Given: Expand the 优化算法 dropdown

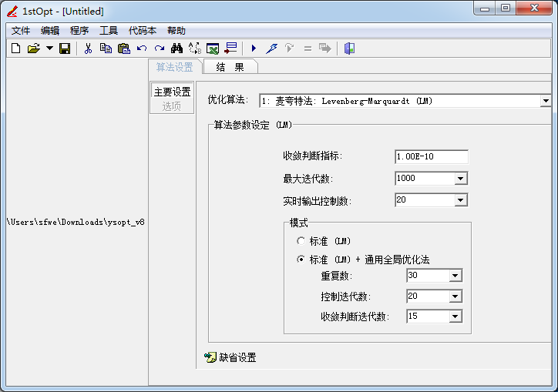Looking at the screenshot, I should tap(546, 101).
